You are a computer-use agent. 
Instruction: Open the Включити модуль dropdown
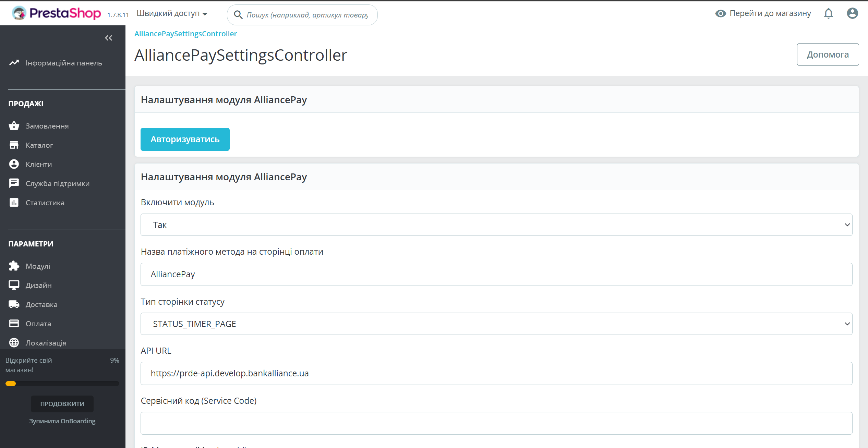click(496, 225)
